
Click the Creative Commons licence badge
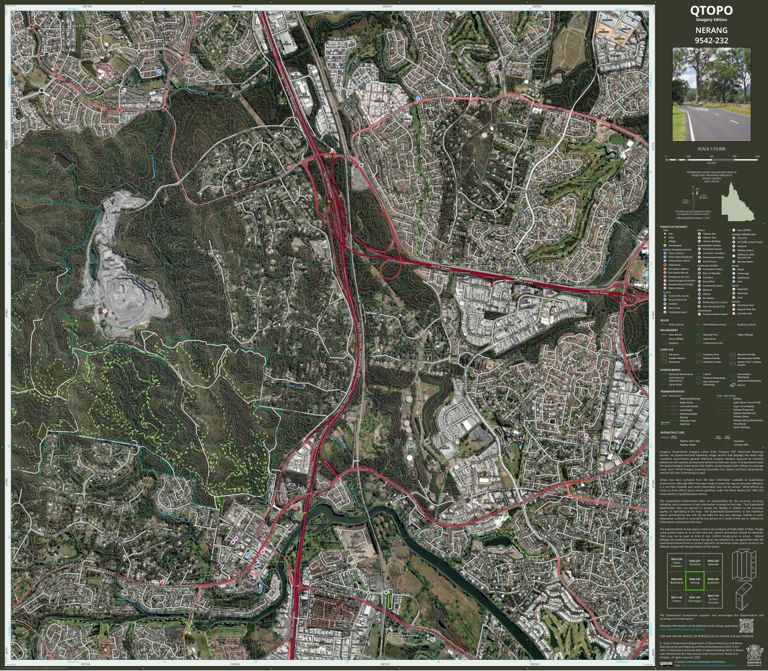[666, 664]
